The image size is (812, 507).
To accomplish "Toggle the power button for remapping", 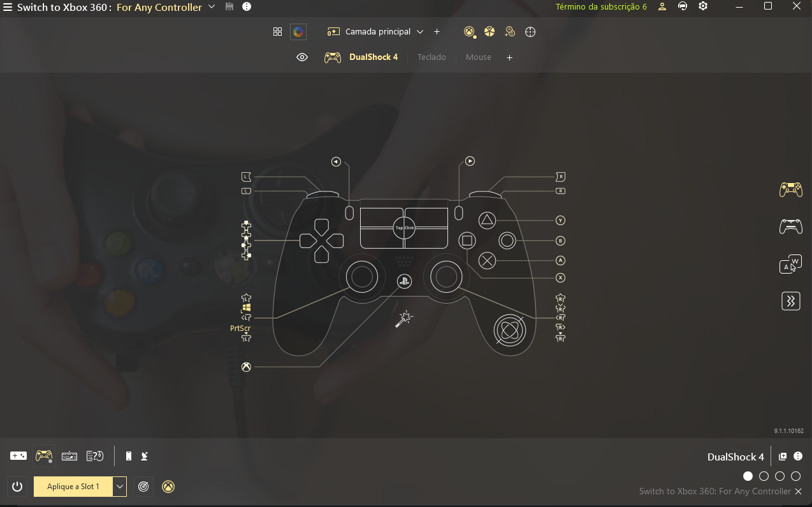I will click(17, 487).
